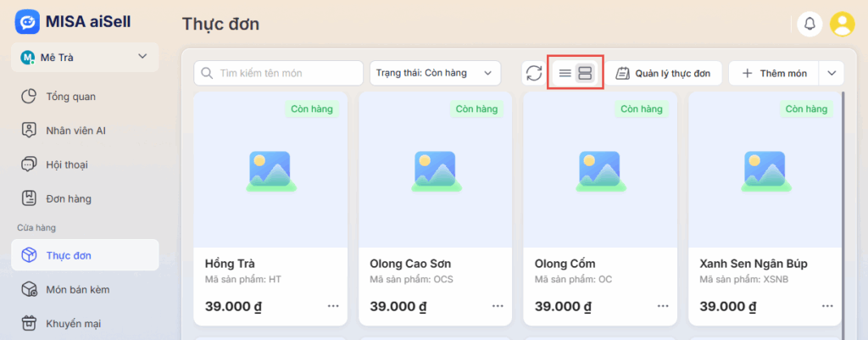Click the refresh menu icon
Viewport: 868px width, 340px height.
pyautogui.click(x=533, y=73)
